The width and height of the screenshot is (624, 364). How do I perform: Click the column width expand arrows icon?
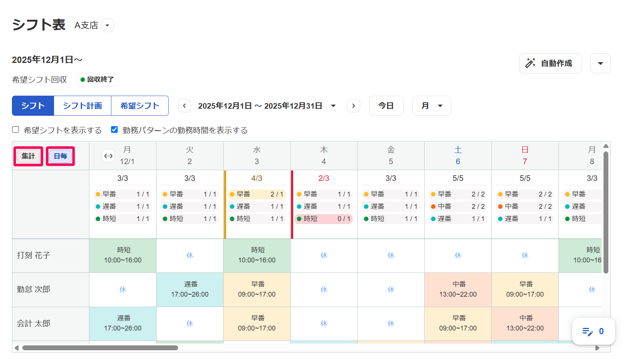pyautogui.click(x=108, y=156)
